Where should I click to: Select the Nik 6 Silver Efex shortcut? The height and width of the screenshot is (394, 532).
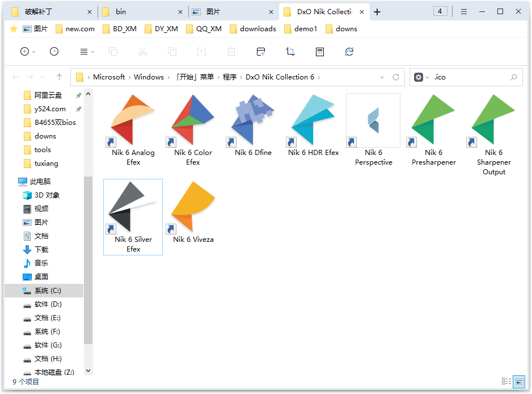click(133, 217)
